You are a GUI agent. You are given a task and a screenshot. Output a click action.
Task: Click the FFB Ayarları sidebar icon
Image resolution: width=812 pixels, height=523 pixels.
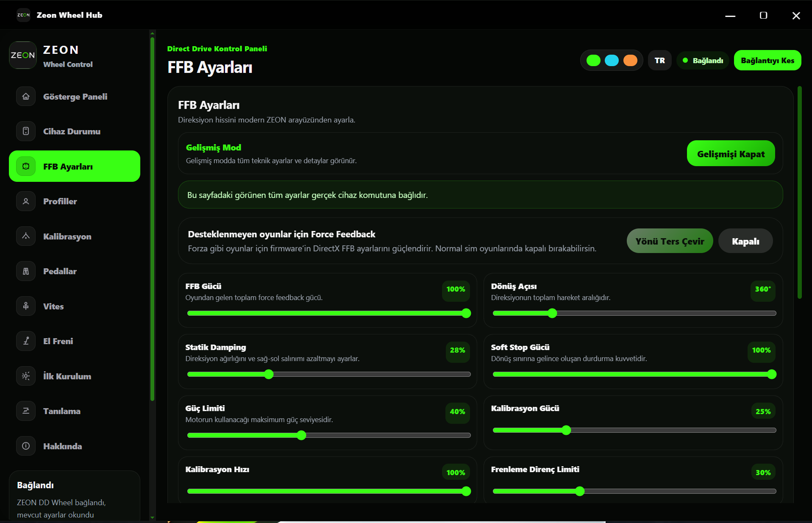(26, 166)
